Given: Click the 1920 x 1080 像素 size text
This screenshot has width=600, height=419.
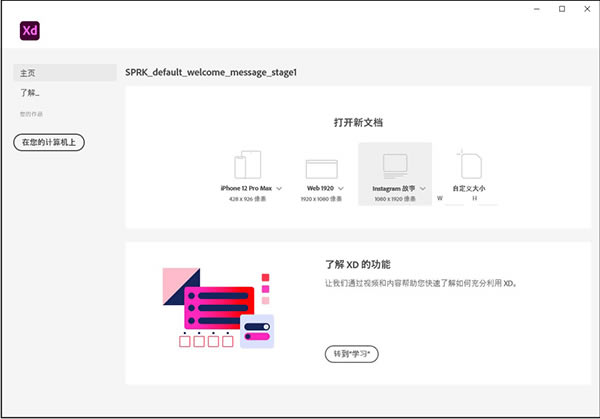Looking at the screenshot, I should coord(321,199).
